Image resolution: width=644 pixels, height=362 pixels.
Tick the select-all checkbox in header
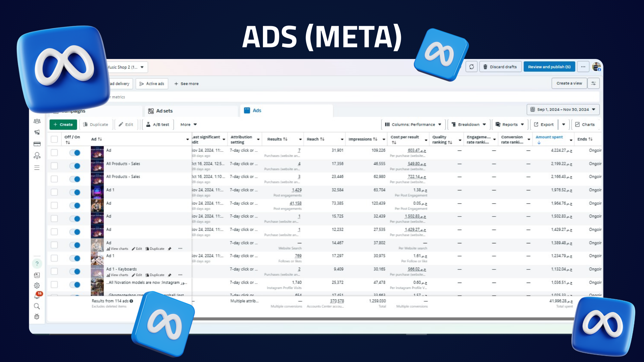point(54,139)
